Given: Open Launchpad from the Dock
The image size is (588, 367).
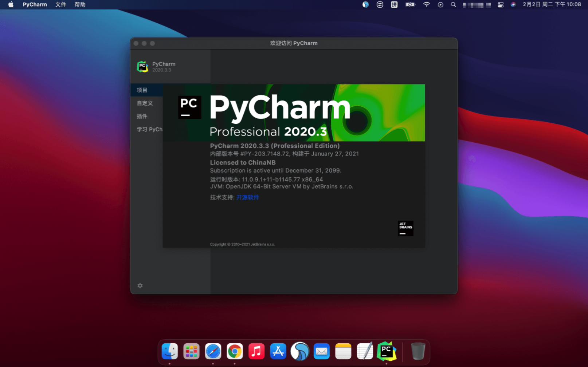Looking at the screenshot, I should 191,351.
